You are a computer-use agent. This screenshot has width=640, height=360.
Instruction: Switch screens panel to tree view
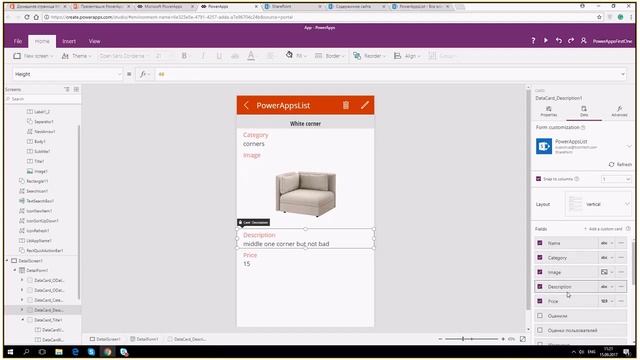67,89
